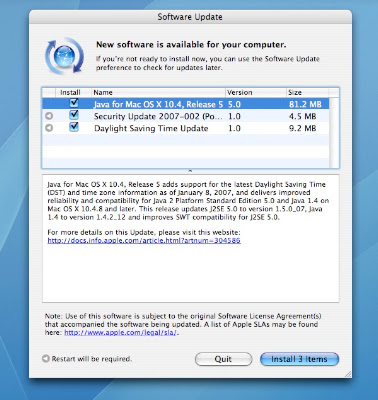Uncheck Java for Mac OS X install checkbox
The image size is (378, 400).
tap(74, 103)
